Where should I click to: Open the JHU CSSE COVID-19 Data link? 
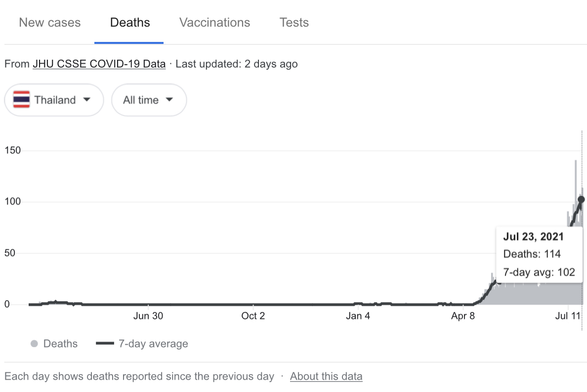point(99,64)
